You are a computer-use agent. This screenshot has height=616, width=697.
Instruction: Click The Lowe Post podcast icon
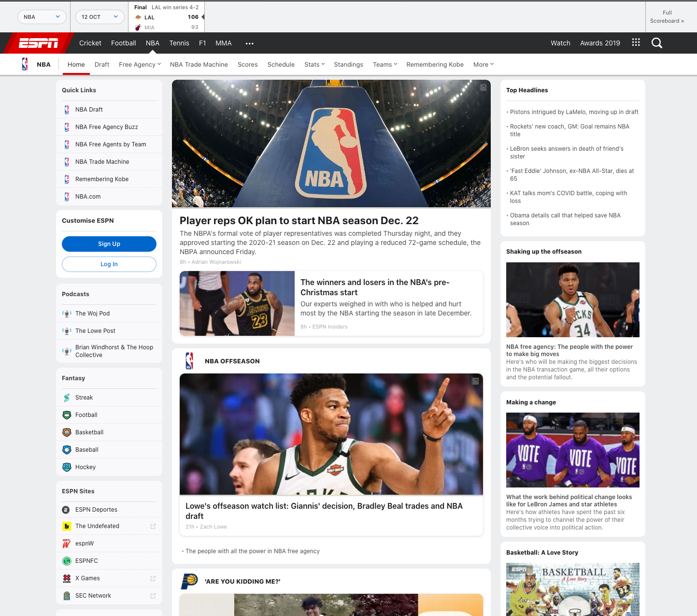click(67, 331)
